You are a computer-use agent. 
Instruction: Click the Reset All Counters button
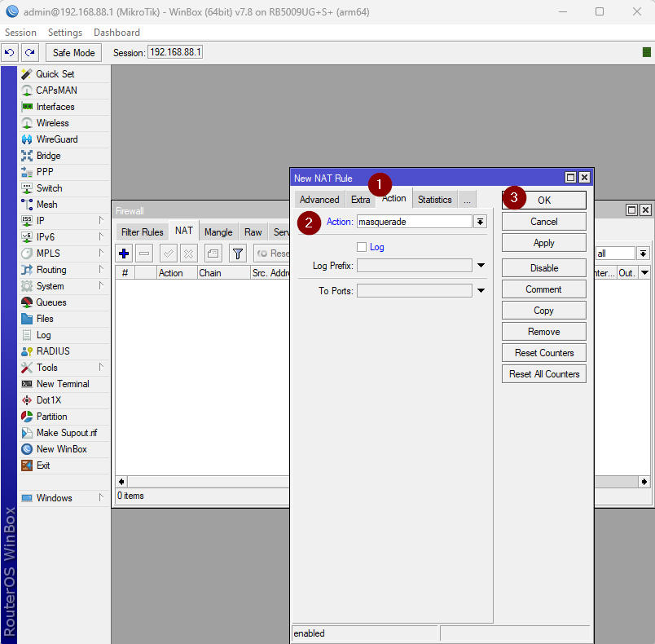click(x=544, y=374)
